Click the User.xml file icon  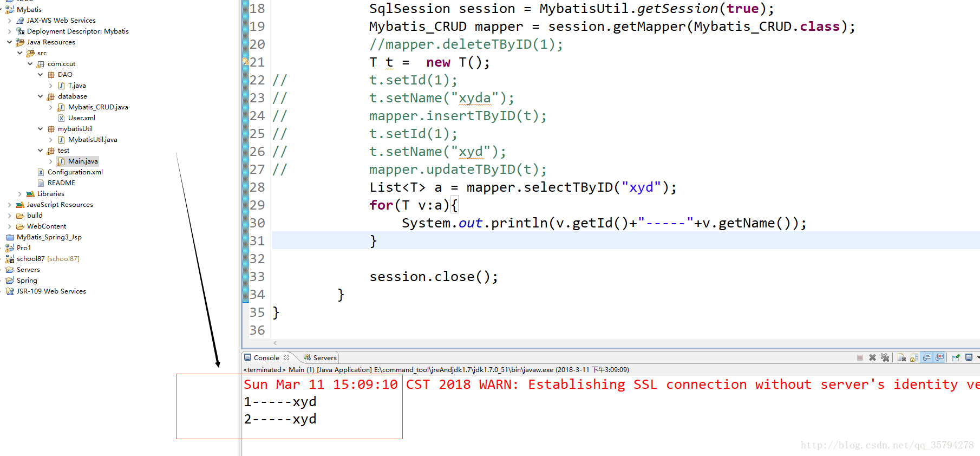pos(61,118)
